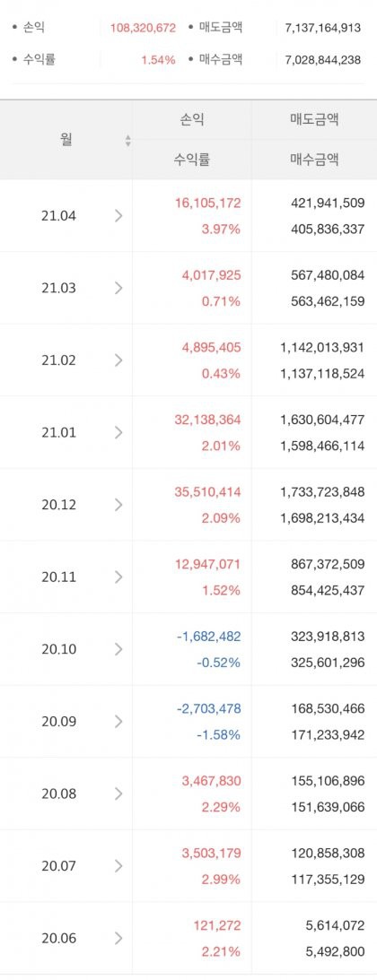Select the 21.04 month label

58,216
